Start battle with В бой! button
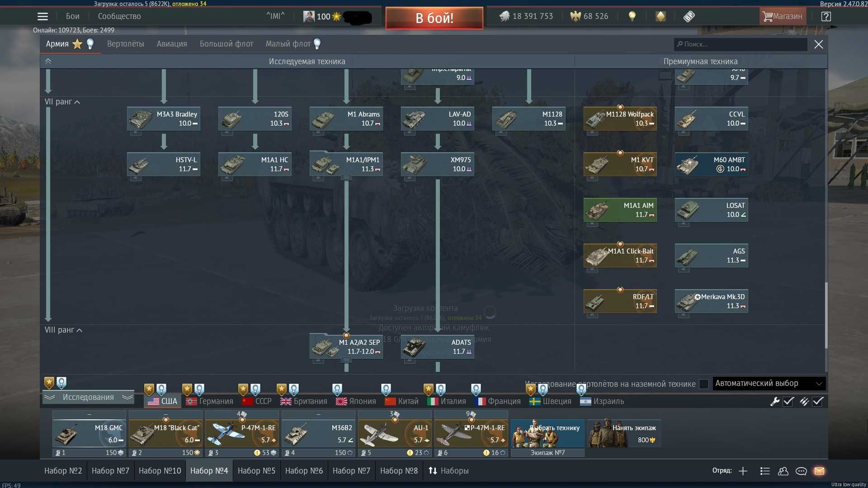The image size is (868, 488). [434, 18]
